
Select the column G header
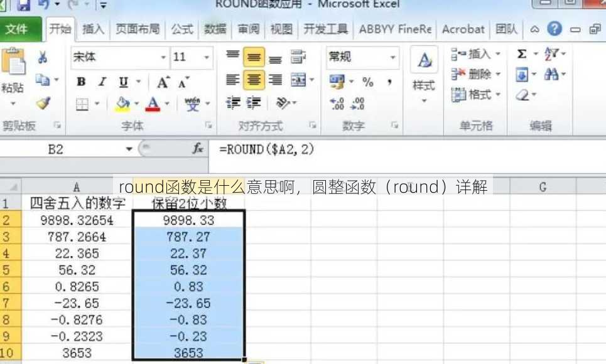543,187
